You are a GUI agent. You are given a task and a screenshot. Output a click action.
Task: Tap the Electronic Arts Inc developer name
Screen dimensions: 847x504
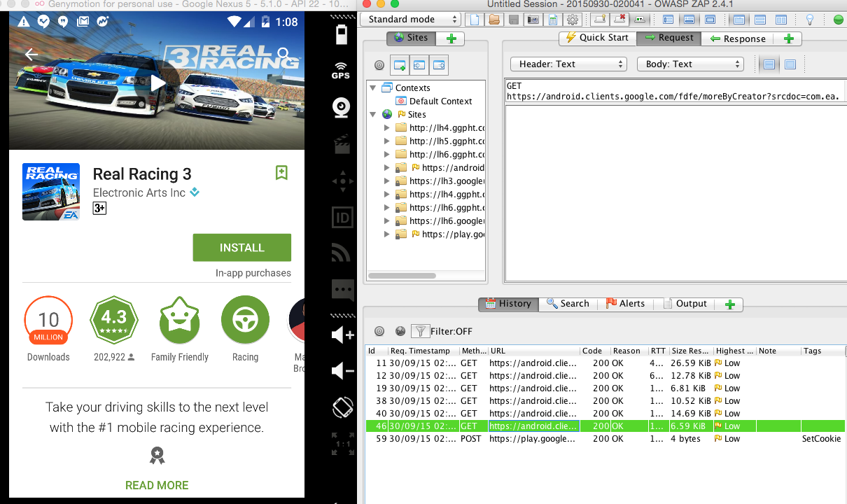(139, 192)
